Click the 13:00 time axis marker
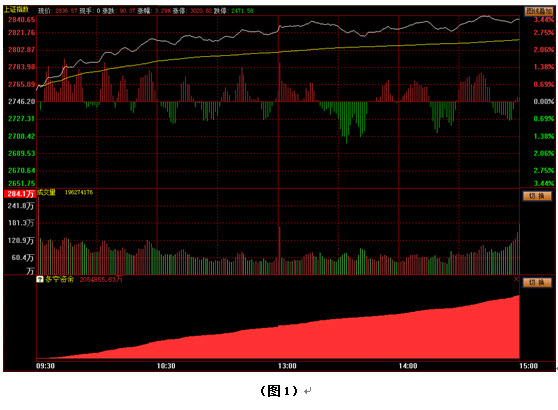Image resolution: width=558 pixels, height=410 pixels. pos(287,366)
